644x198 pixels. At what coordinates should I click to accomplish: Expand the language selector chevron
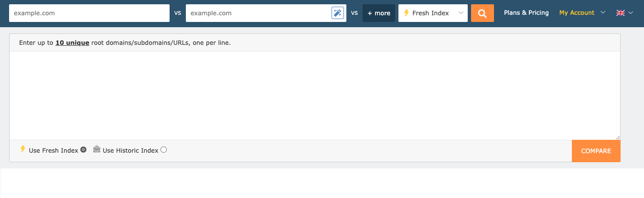point(631,13)
